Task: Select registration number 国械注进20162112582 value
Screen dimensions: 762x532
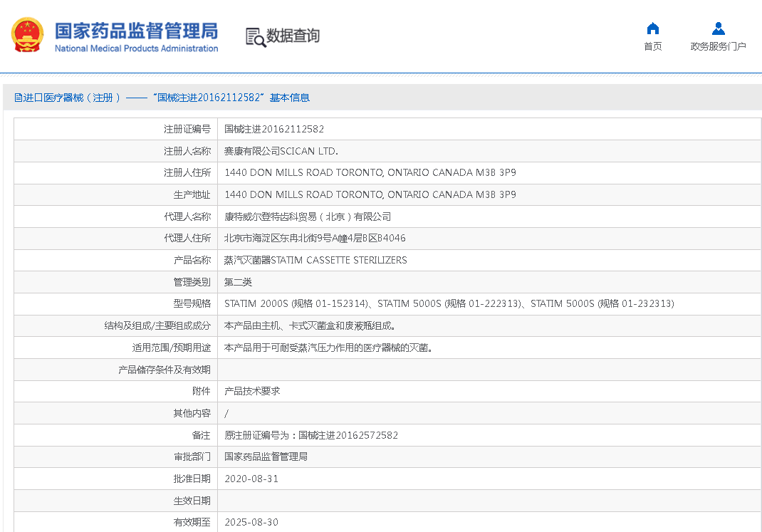Action: tap(274, 129)
